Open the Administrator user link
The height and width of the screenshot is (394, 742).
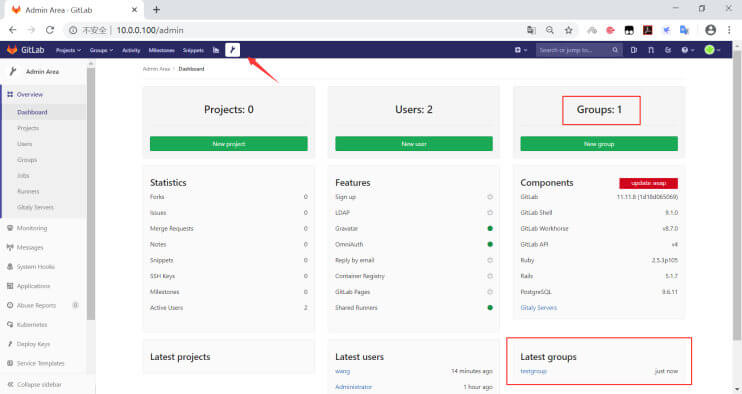[x=353, y=387]
